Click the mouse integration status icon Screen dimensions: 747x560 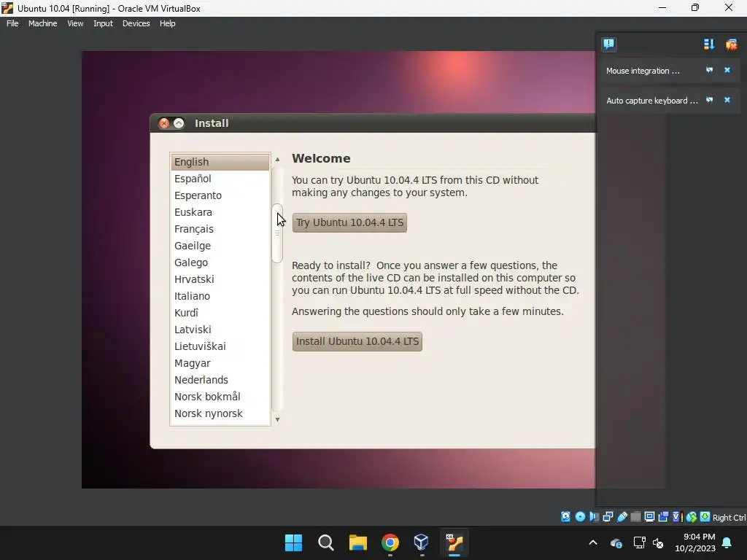pos(692,517)
